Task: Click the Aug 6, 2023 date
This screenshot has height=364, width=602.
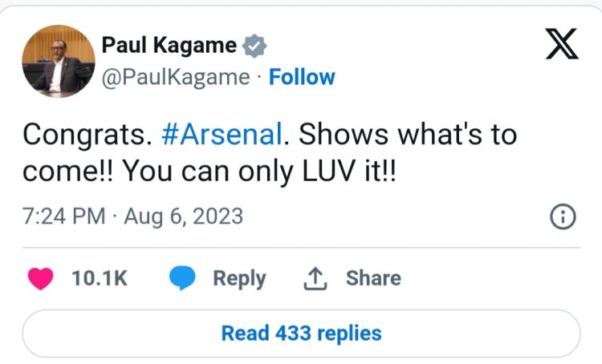Action: coord(185,216)
